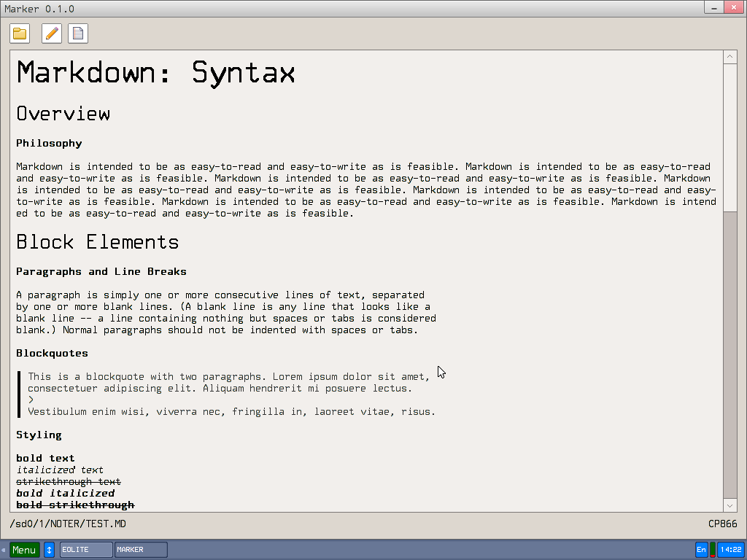Click the up-down arrows icon beside Menu
This screenshot has height=560, width=747.
tap(50, 550)
